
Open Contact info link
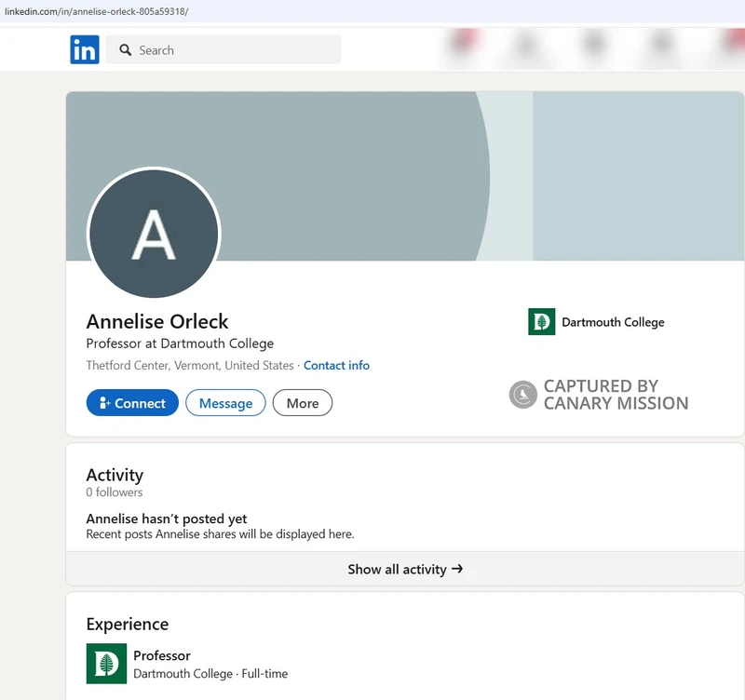(336, 365)
